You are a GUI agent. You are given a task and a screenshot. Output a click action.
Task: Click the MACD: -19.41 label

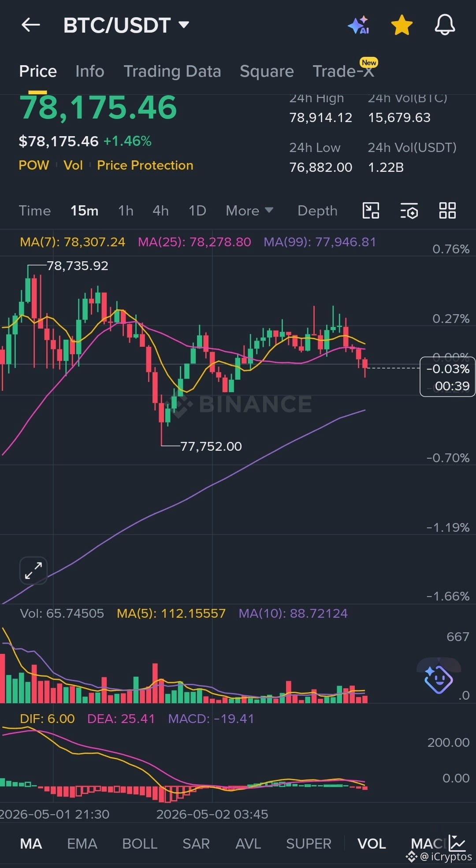[211, 719]
